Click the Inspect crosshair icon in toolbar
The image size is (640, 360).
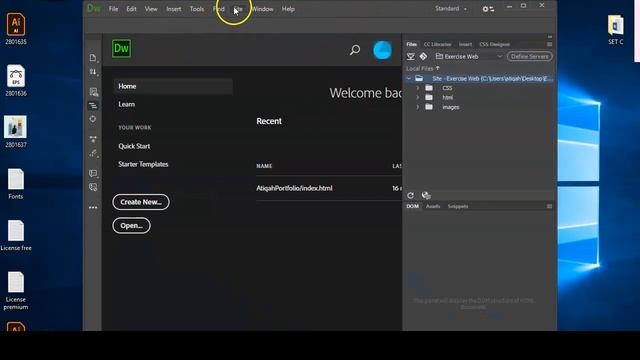93,119
